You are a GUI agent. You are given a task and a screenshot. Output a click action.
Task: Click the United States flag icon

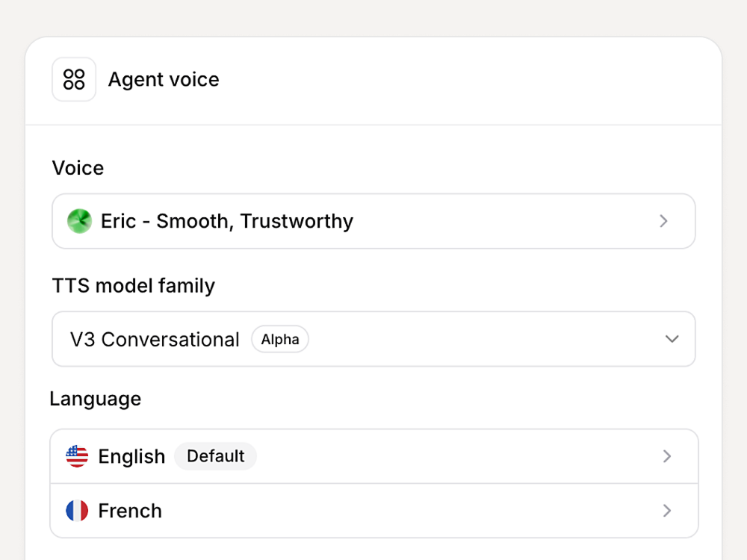[77, 456]
